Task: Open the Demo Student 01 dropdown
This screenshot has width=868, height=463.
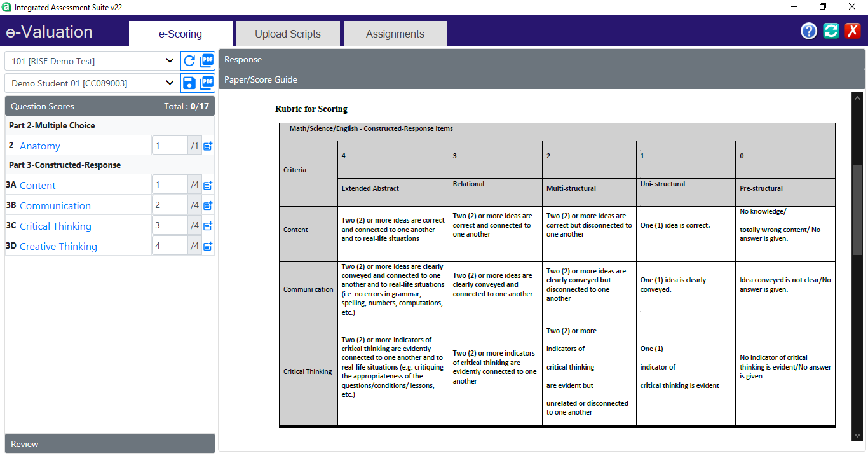Action: [x=92, y=83]
